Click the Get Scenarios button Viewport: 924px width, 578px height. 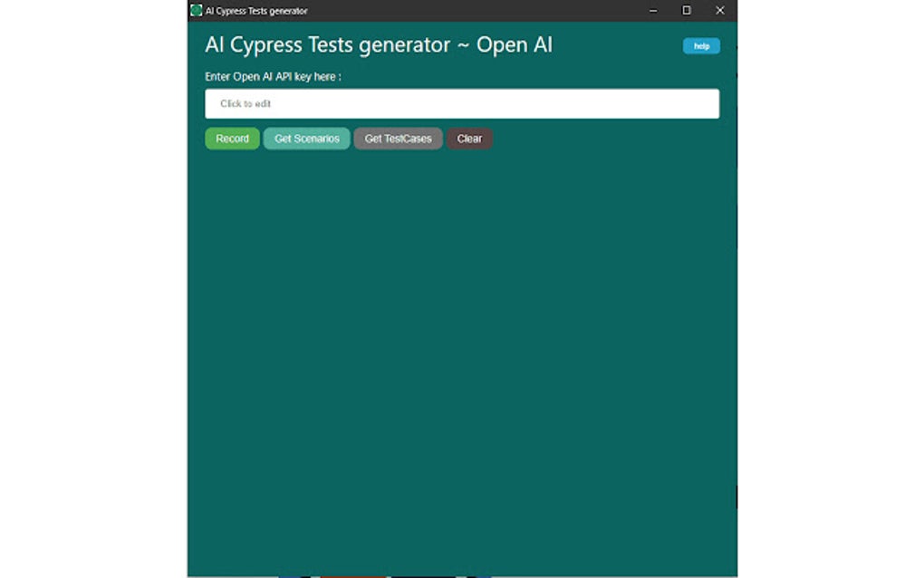306,139
